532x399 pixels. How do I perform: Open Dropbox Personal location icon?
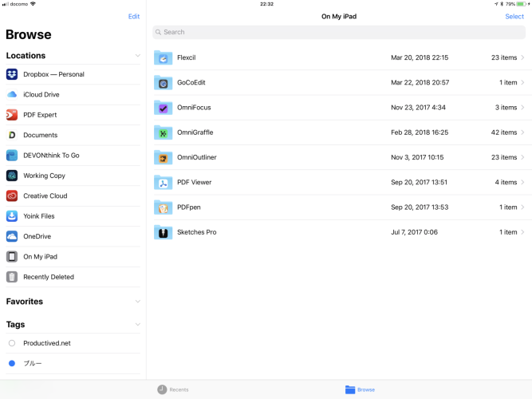click(12, 74)
